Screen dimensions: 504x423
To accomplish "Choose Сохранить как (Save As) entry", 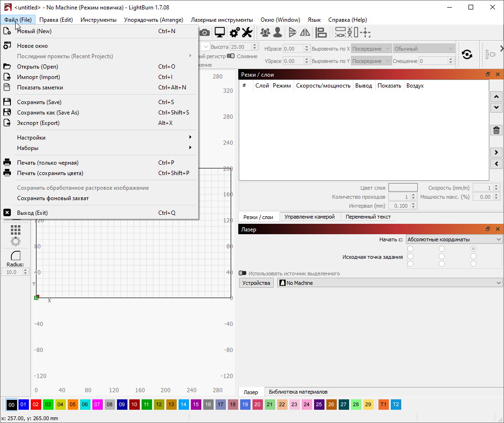I will pyautogui.click(x=99, y=113).
